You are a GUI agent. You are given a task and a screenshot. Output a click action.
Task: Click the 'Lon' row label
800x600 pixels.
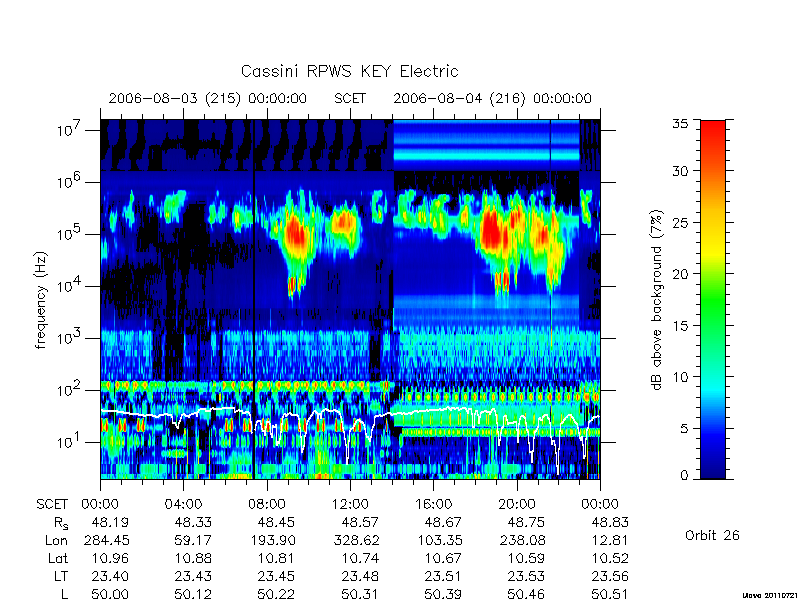57,540
